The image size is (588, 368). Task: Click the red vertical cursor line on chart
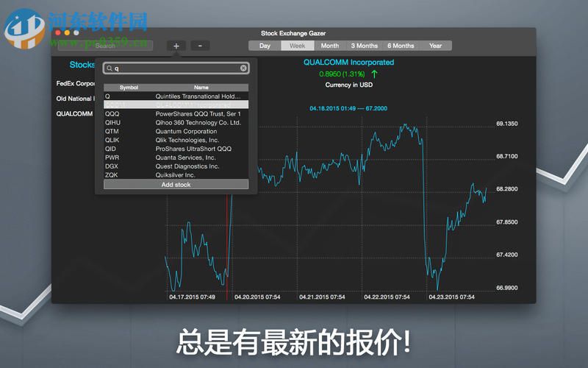tap(227, 248)
